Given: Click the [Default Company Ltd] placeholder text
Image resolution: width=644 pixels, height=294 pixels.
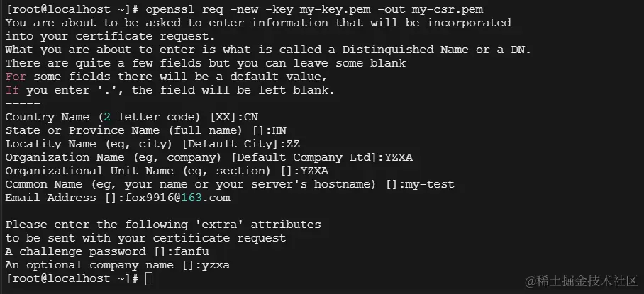Looking at the screenshot, I should pos(304,158).
